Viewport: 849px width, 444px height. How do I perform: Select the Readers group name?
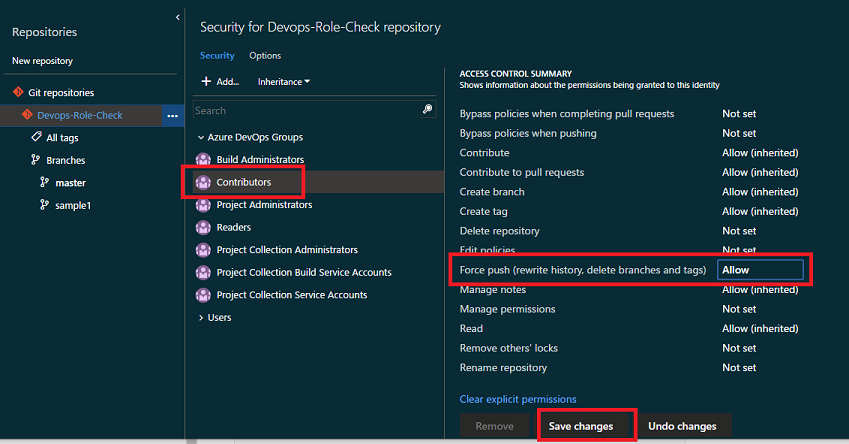pyautogui.click(x=233, y=227)
